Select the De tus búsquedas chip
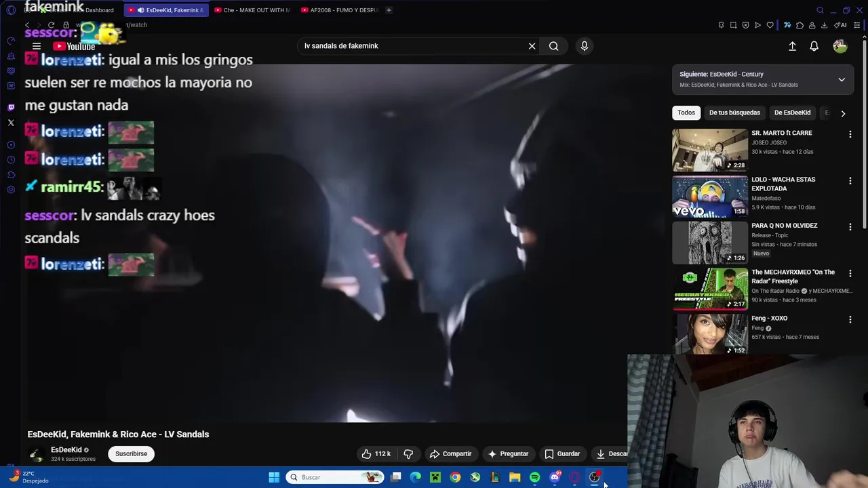 (x=734, y=113)
